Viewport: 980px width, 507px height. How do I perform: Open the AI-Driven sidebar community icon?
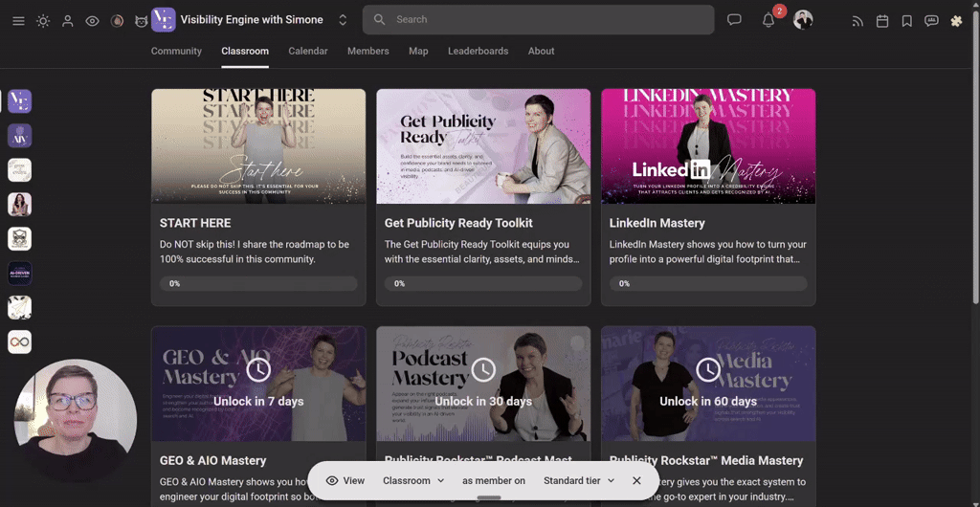tap(19, 273)
